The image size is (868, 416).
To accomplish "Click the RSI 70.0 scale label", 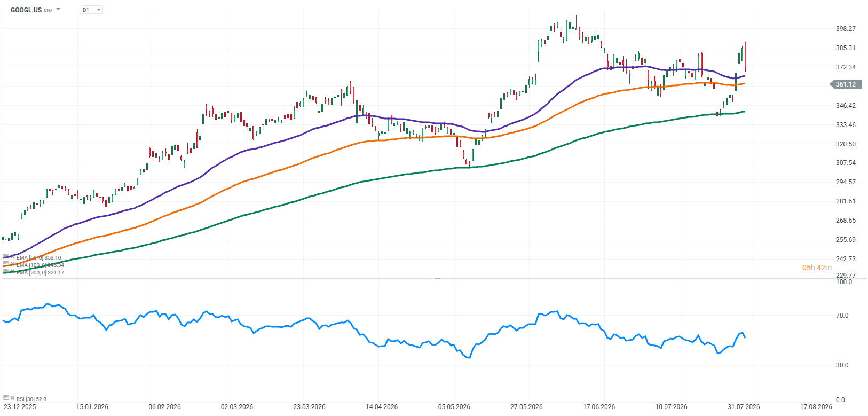I will click(x=842, y=316).
